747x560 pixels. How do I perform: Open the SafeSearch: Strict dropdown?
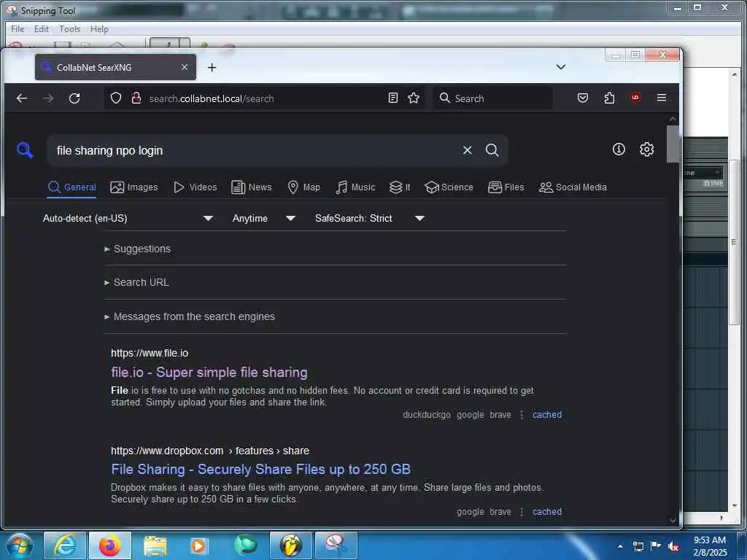pos(370,218)
